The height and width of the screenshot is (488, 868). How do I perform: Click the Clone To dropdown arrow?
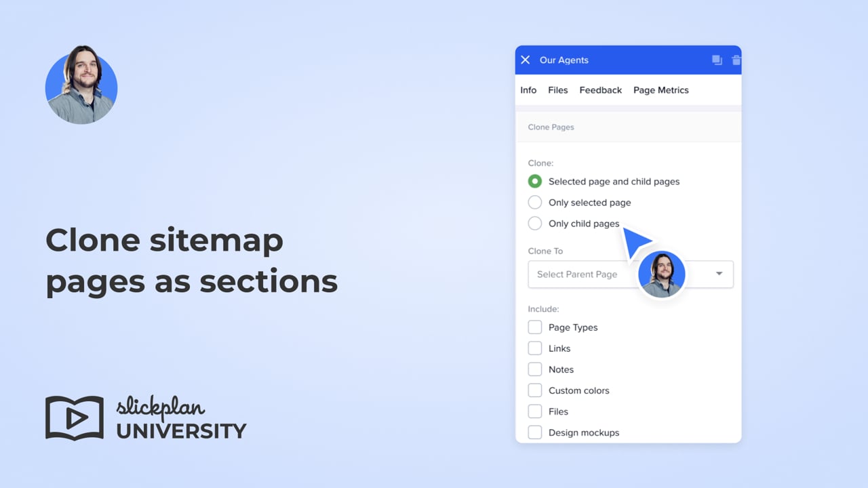[719, 274]
